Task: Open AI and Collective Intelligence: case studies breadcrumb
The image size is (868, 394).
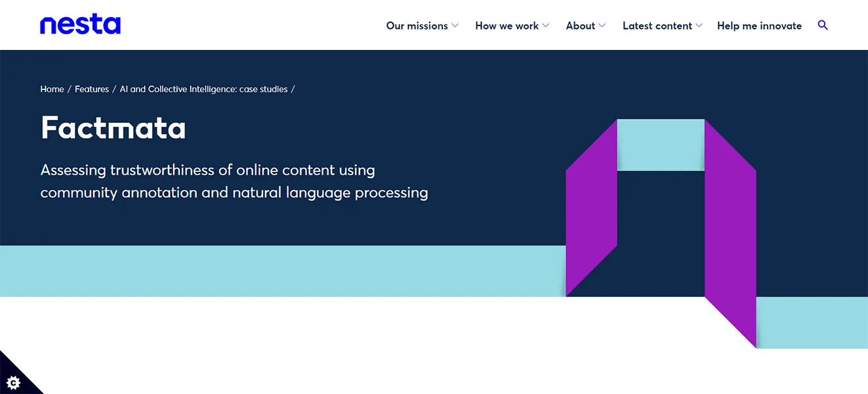Action: pos(203,89)
